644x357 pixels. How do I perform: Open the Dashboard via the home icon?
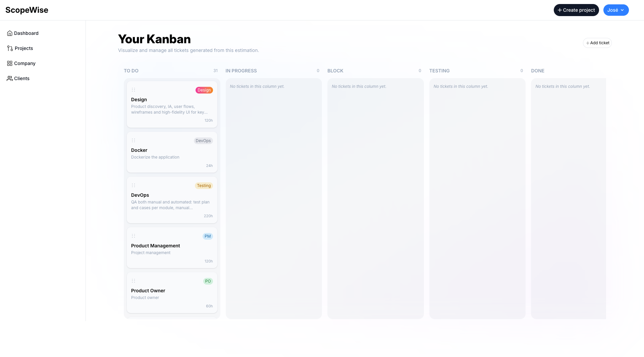coord(9,33)
